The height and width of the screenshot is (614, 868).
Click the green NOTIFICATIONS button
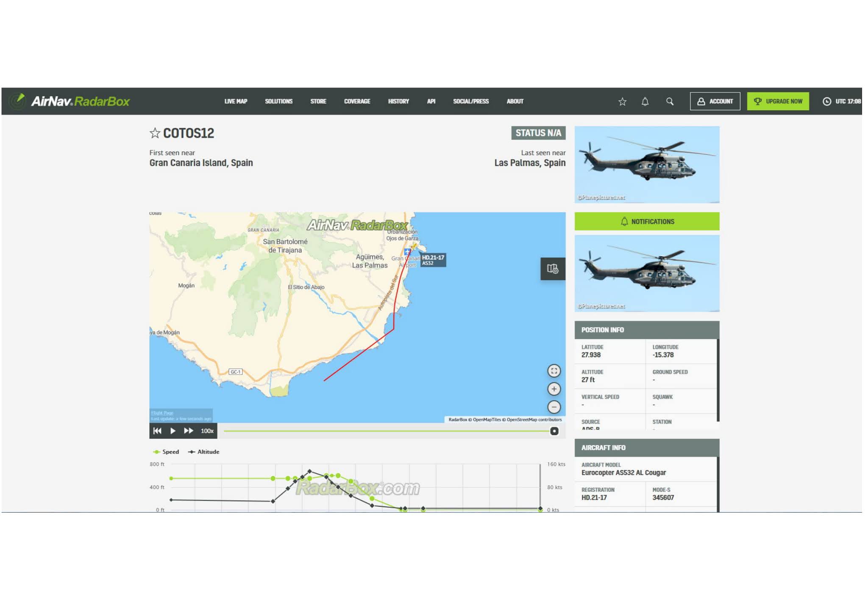tap(647, 221)
